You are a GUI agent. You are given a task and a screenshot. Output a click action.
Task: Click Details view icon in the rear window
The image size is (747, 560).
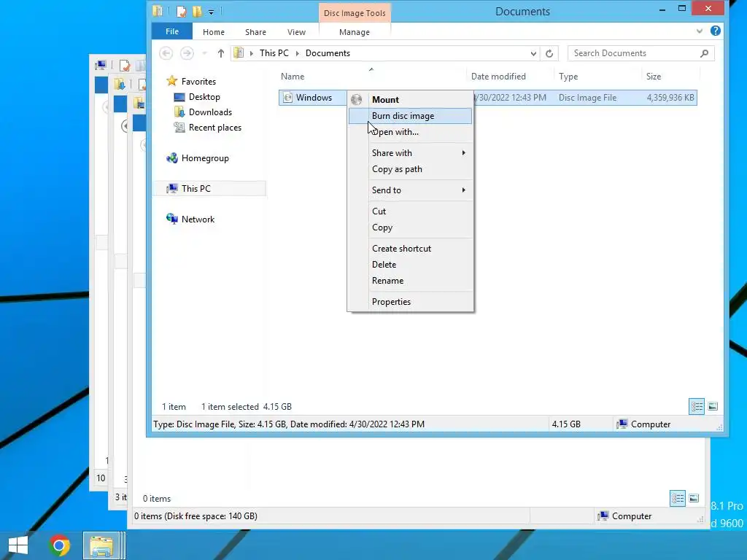678,498
